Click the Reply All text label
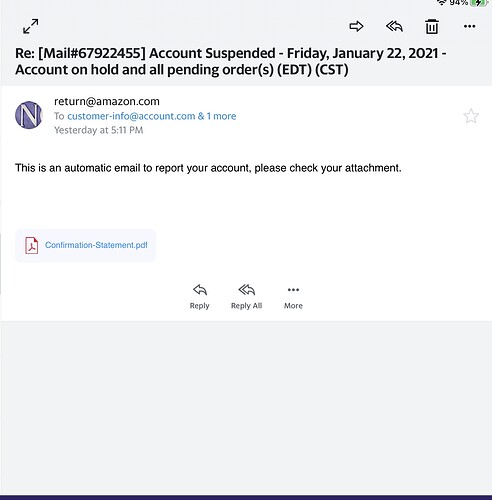The image size is (492, 500). pyautogui.click(x=246, y=306)
